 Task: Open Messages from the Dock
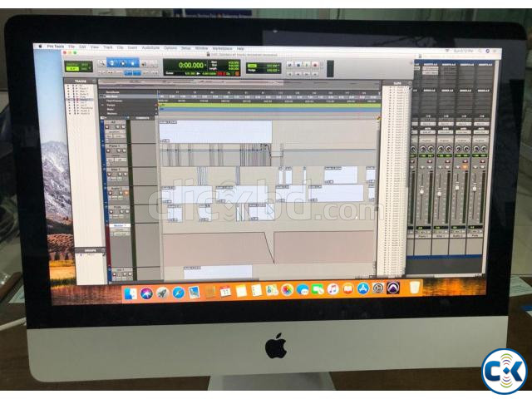tap(303, 290)
